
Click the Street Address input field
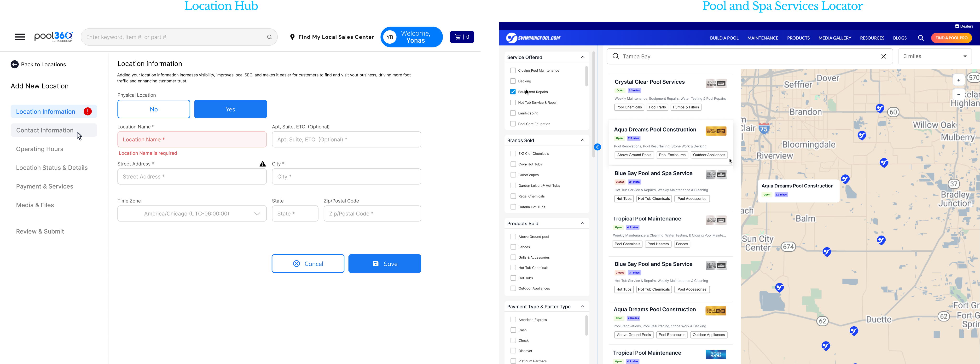pyautogui.click(x=192, y=176)
